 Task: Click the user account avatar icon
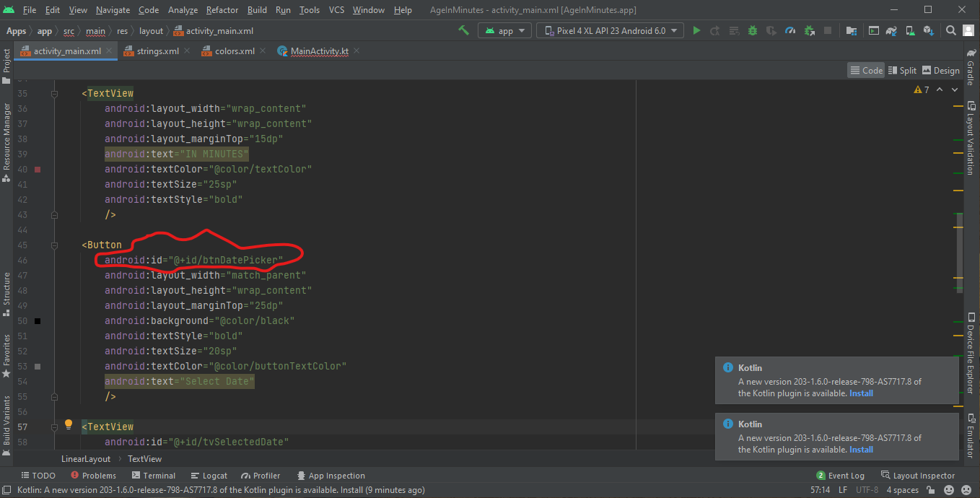[x=968, y=30]
